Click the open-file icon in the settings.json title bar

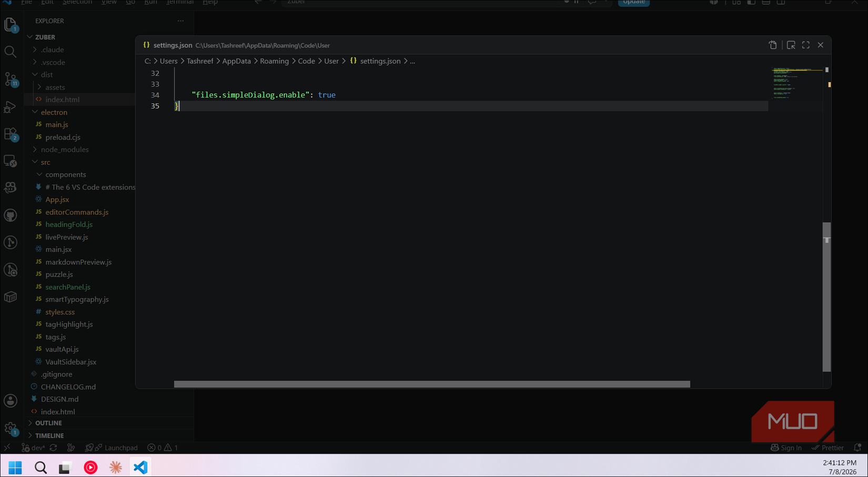point(773,45)
